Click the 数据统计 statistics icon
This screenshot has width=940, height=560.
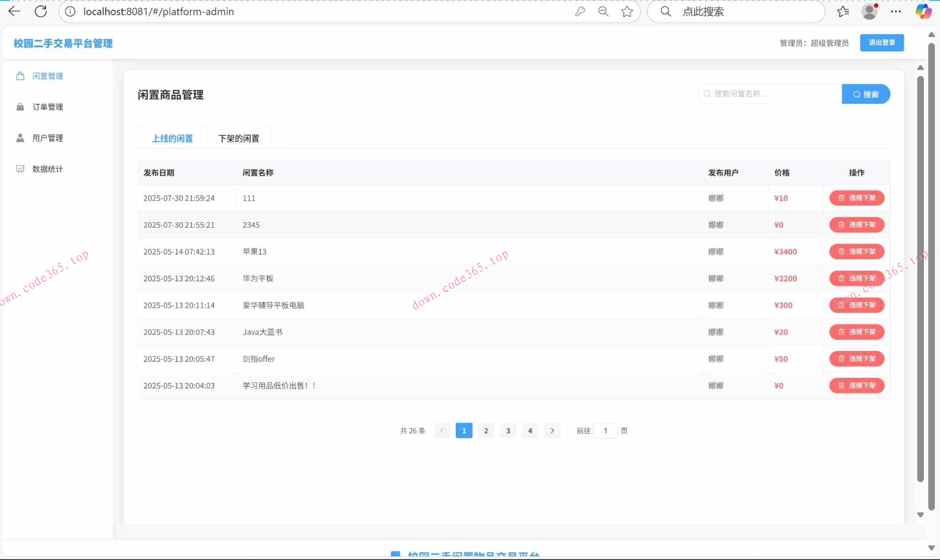point(20,169)
